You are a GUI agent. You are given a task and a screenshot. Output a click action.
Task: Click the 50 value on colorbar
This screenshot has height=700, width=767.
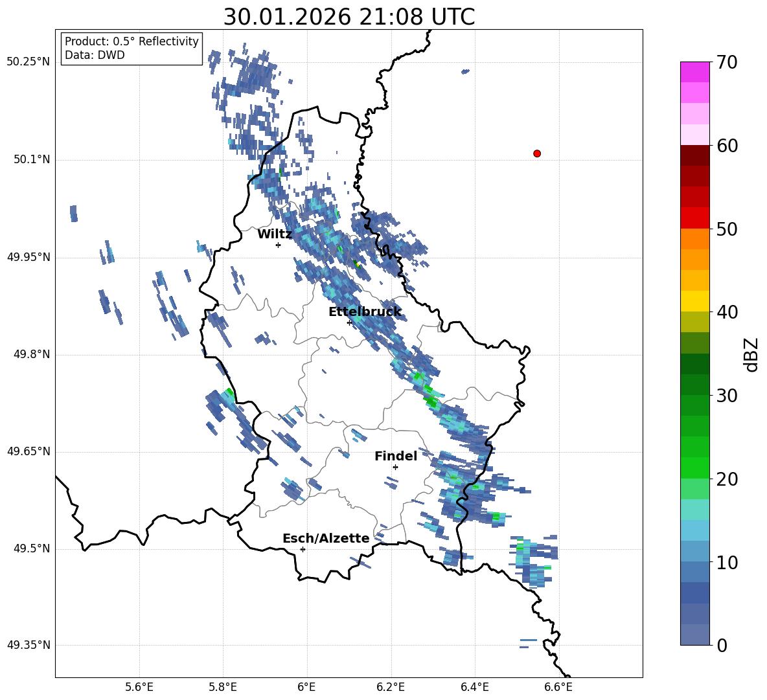(x=727, y=229)
